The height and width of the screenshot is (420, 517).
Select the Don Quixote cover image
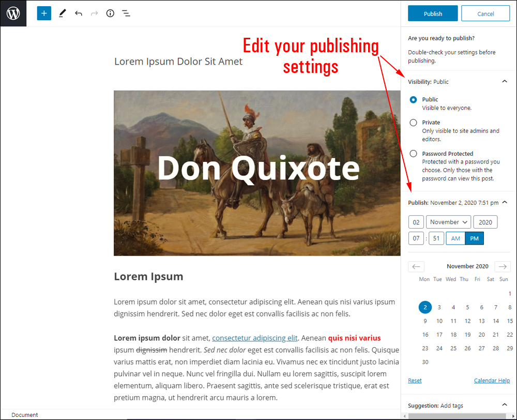click(257, 173)
